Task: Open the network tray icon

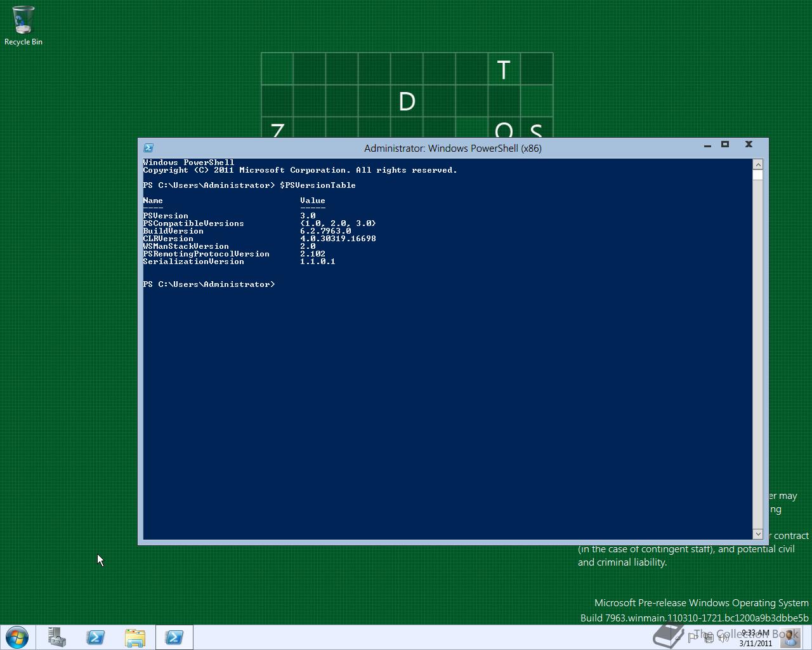Action: click(x=709, y=637)
